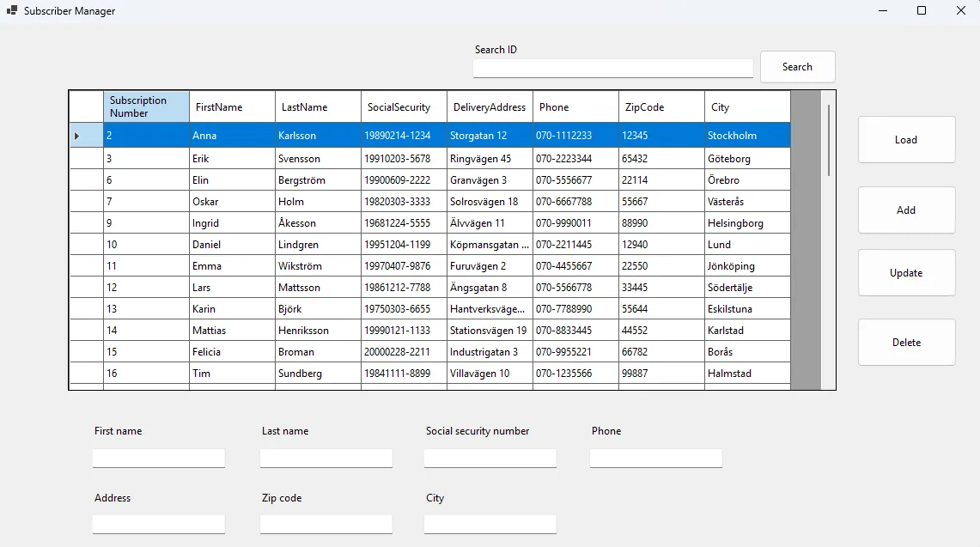Focus the Zip code input field
Image resolution: width=980 pixels, height=547 pixels.
point(326,525)
